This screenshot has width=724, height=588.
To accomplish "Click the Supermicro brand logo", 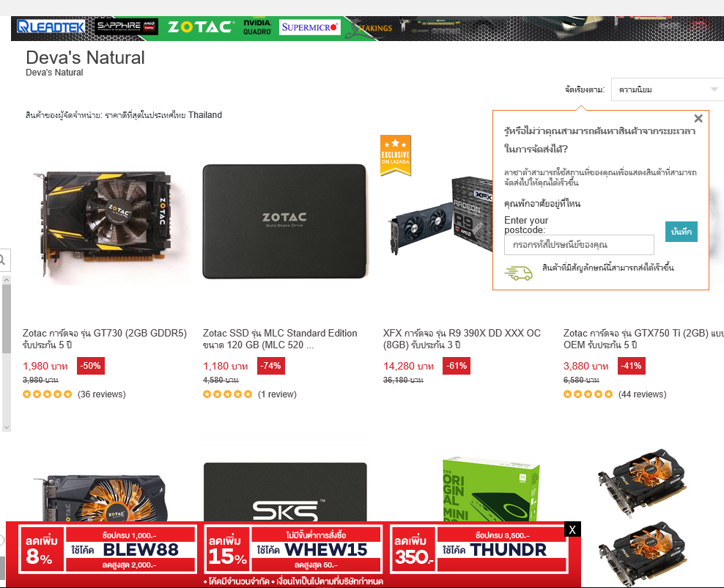I will 310,27.
